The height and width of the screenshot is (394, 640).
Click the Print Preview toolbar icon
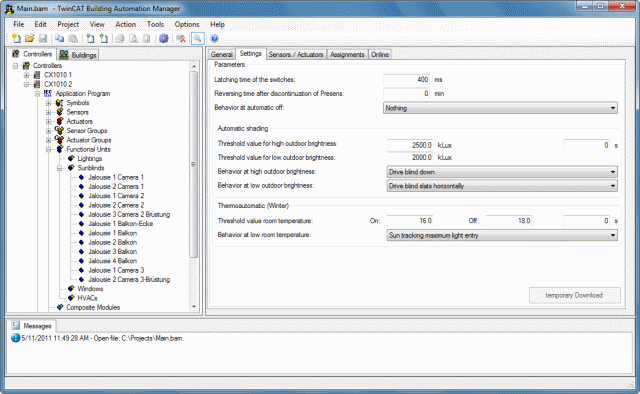pos(133,38)
